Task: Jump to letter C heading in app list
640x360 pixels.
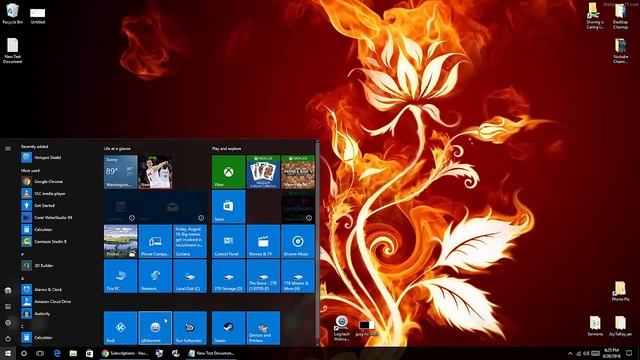Action: click(22, 327)
